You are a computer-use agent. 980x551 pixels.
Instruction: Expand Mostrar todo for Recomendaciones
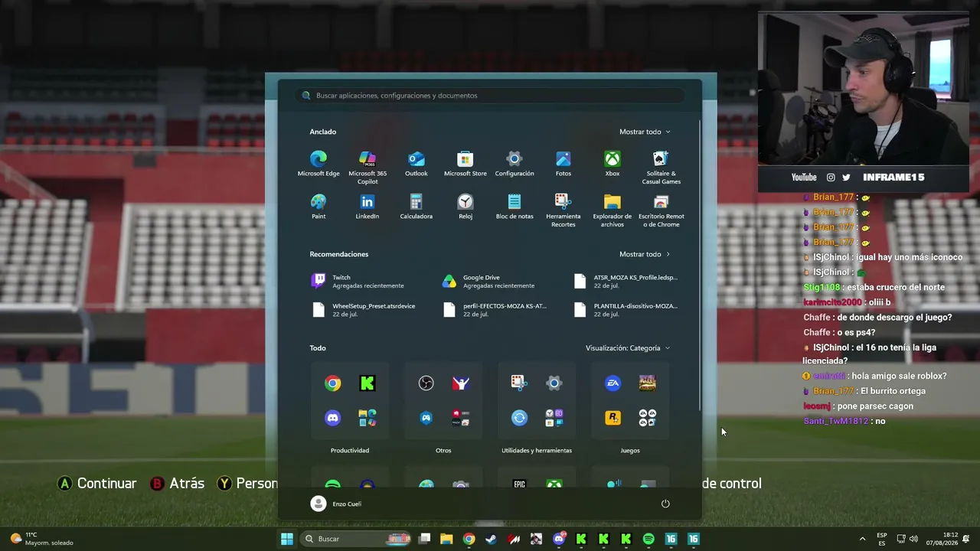click(645, 254)
